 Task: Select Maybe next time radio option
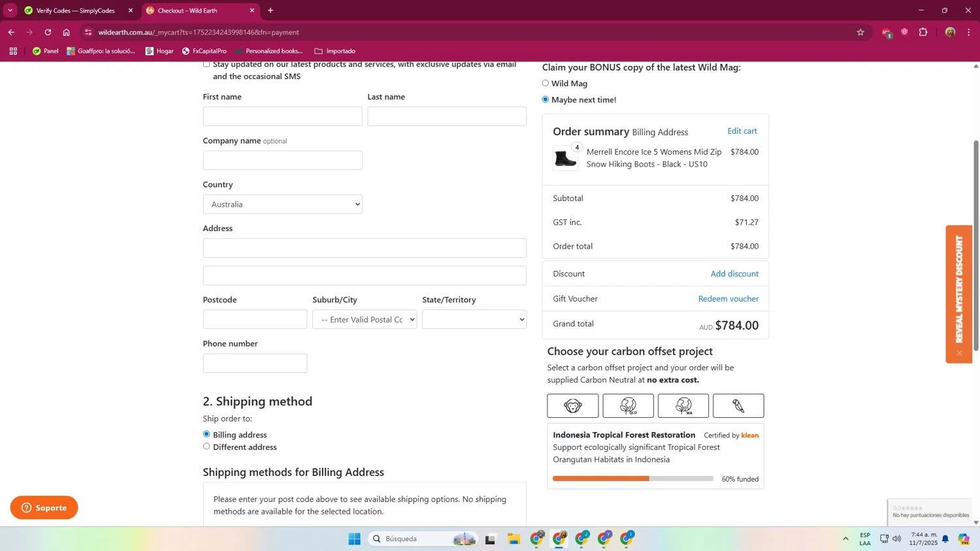coord(546,99)
